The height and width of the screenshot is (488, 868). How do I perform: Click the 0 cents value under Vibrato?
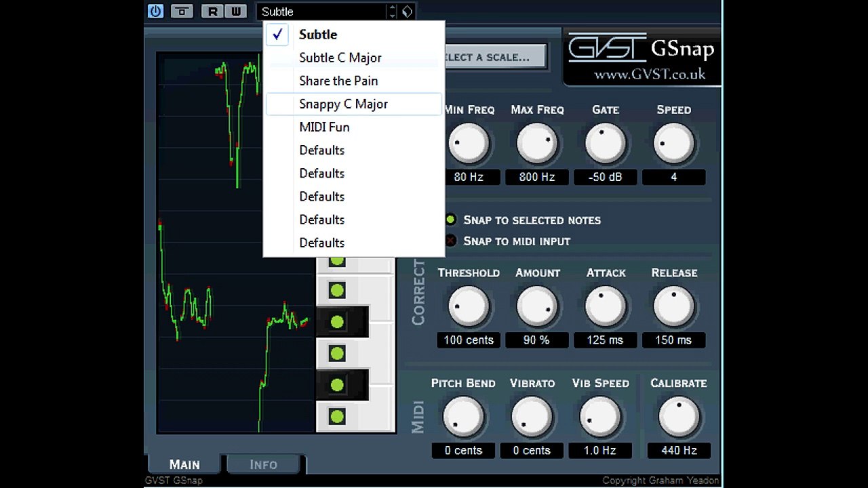point(532,451)
